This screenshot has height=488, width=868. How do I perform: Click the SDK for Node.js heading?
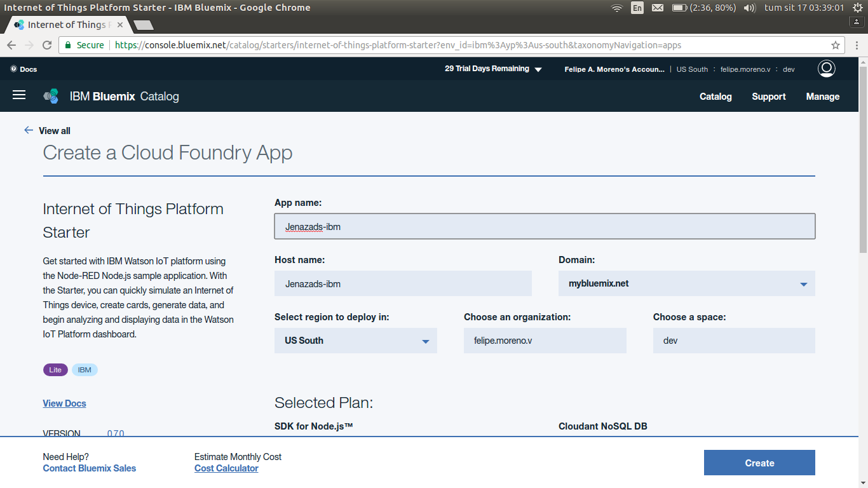point(313,426)
